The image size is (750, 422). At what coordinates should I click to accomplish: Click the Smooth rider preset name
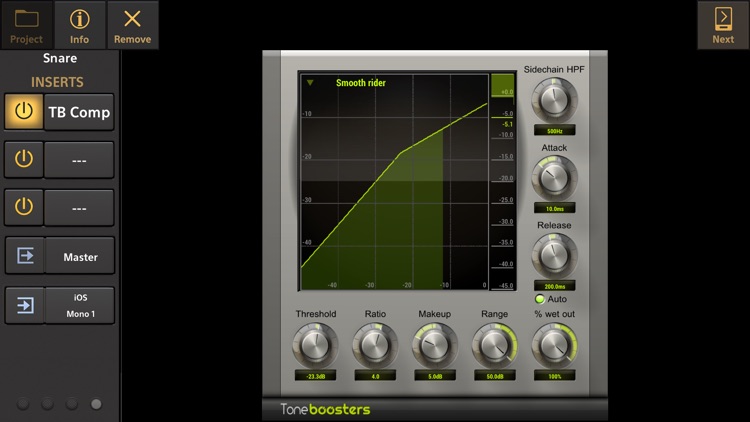(361, 83)
